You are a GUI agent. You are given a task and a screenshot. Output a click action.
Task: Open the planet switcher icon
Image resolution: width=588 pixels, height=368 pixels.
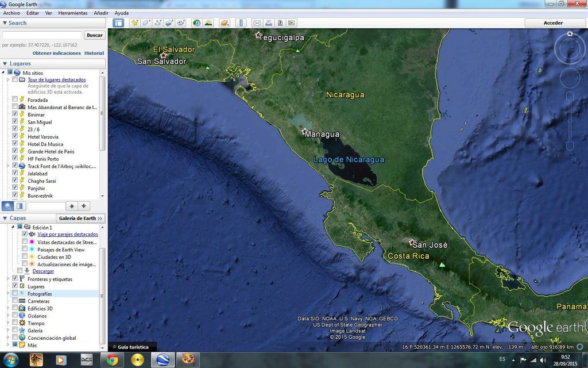click(225, 23)
